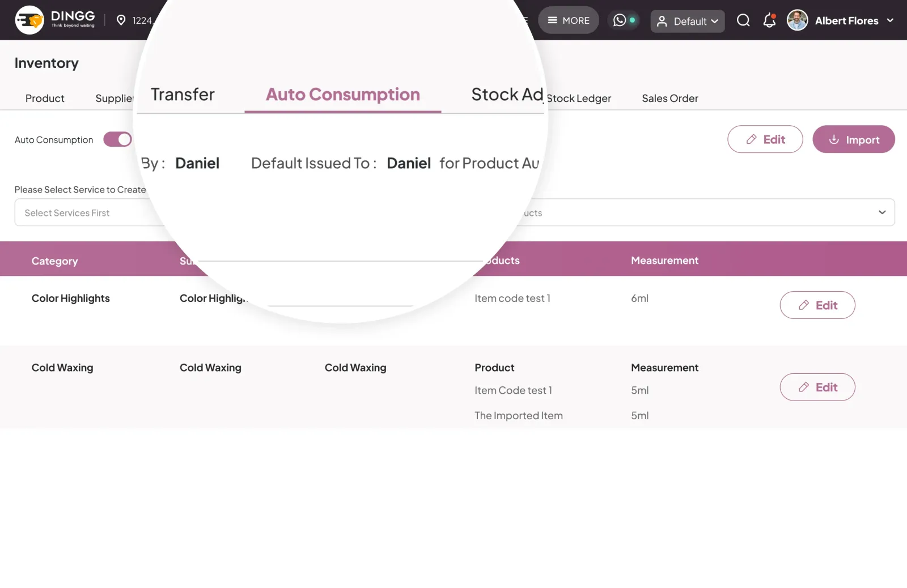Viewport: 907px width, 588px height.
Task: Open the notifications bell
Action: 769,20
